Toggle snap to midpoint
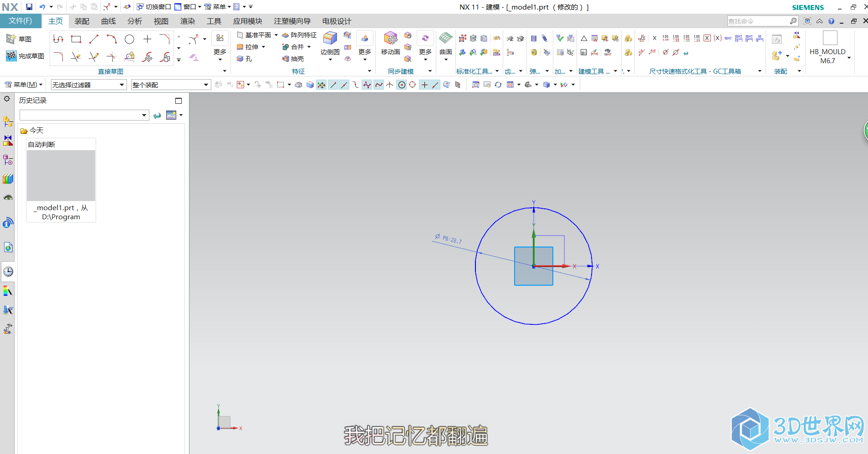868x454 pixels. click(x=344, y=85)
